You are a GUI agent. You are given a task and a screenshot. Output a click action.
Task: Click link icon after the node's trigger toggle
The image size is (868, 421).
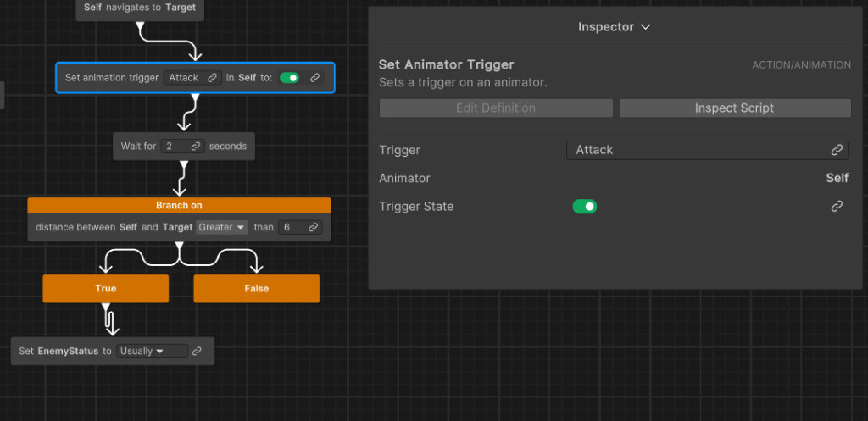coord(314,78)
